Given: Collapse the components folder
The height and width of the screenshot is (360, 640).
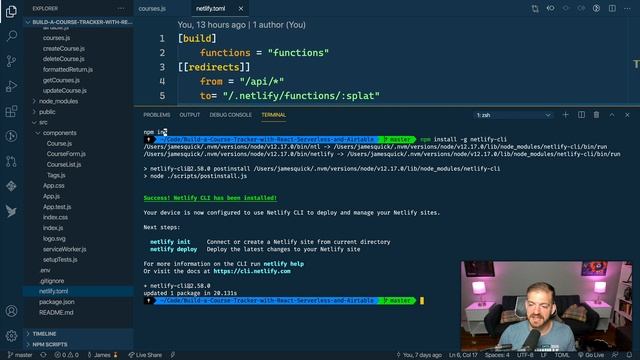Looking at the screenshot, I should pos(59,133).
